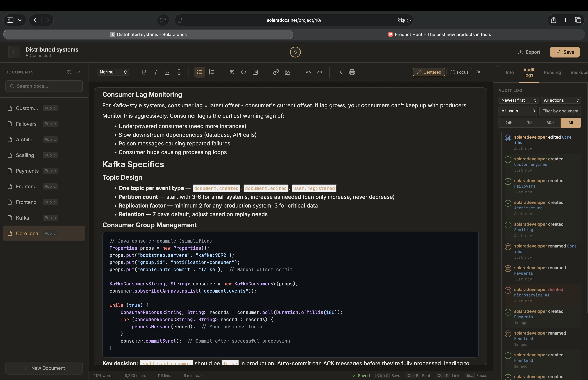Image resolution: width=588 pixels, height=380 pixels.
Task: Toggle underline formatting
Action: [x=167, y=72]
